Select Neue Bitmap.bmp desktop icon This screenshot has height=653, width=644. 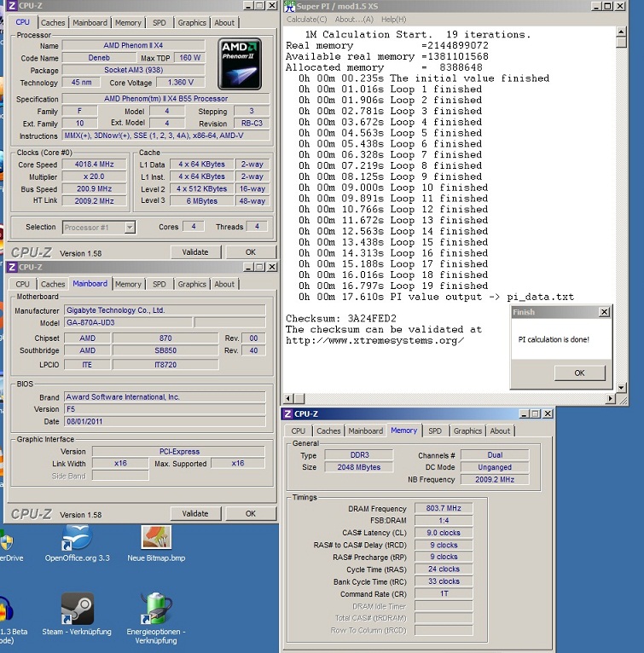click(x=156, y=544)
